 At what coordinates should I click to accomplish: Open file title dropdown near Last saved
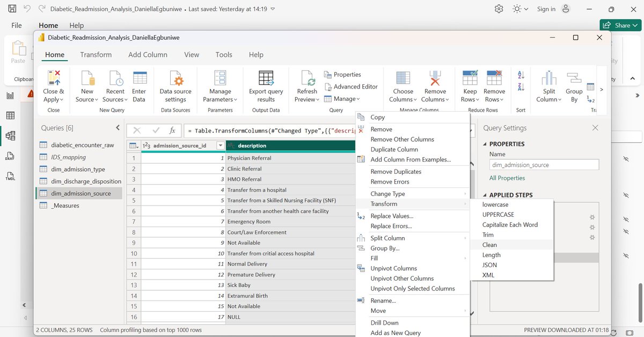[x=273, y=9]
